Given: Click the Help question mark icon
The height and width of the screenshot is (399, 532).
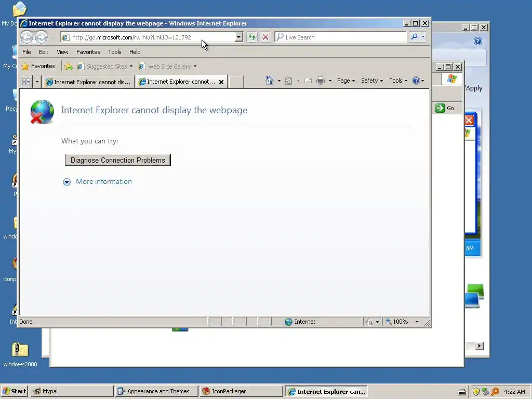Looking at the screenshot, I should [416, 81].
